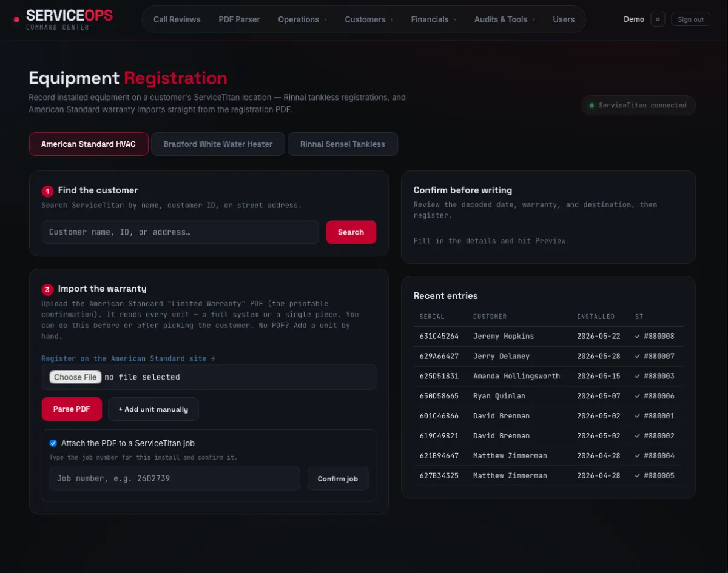Screen dimensions: 728x573
Task: Select customer Jerry Delaney
Action: pyautogui.click(x=501, y=356)
